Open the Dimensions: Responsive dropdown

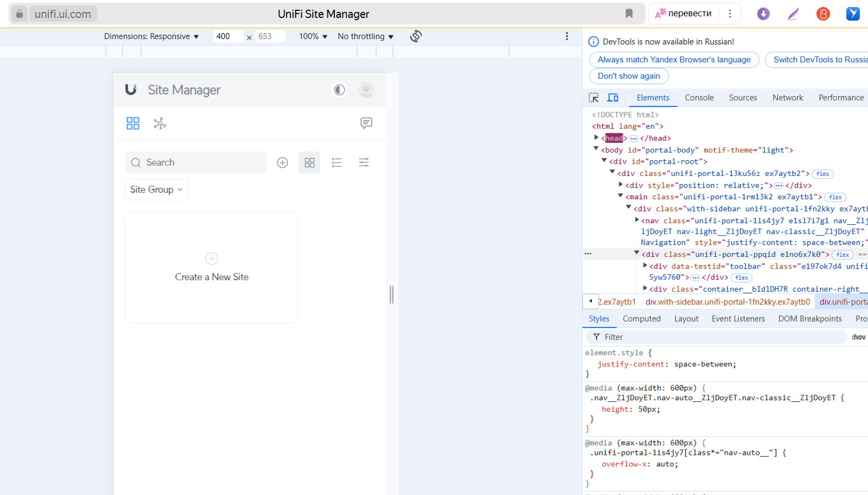point(151,36)
